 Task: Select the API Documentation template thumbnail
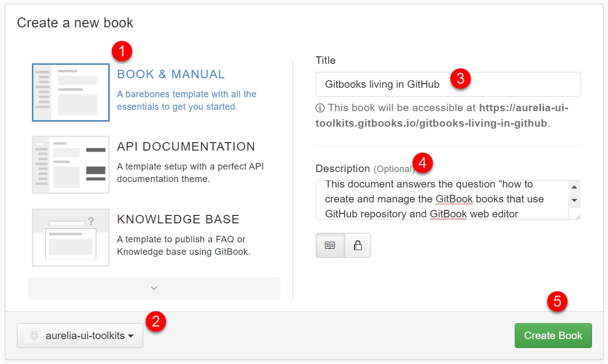[x=71, y=165]
